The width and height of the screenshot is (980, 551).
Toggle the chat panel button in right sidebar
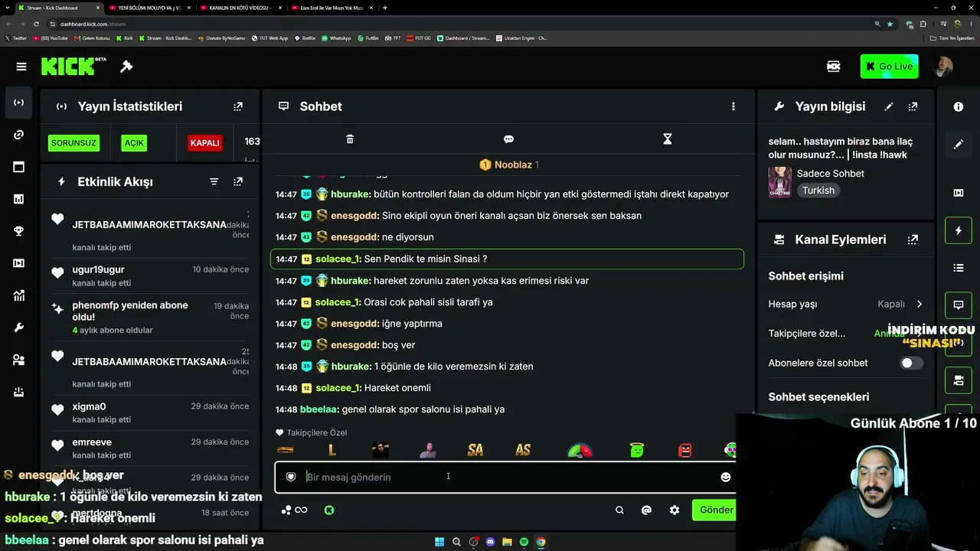pos(959,305)
